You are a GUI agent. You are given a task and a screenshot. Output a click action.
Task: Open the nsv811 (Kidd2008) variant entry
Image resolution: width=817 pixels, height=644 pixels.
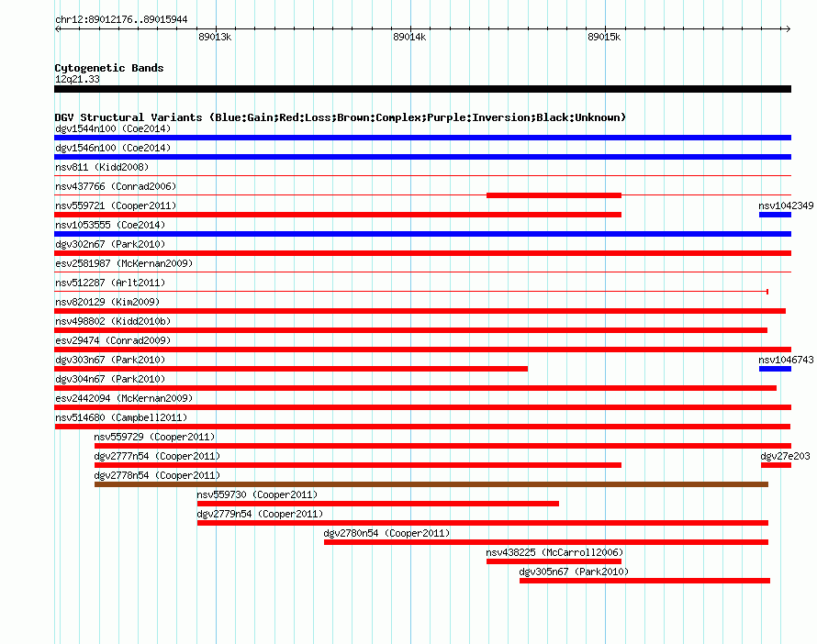pyautogui.click(x=102, y=167)
